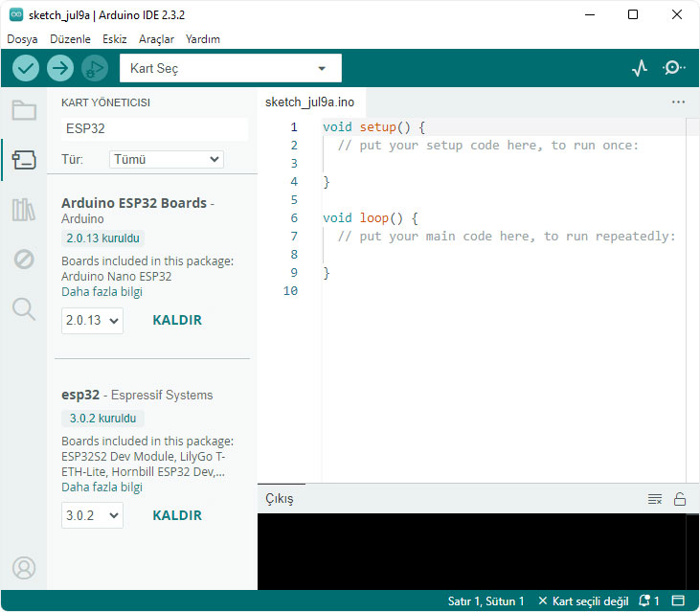Minimize the Arduino IDE window
Viewport: 700px width, 612px height.
(x=590, y=14)
